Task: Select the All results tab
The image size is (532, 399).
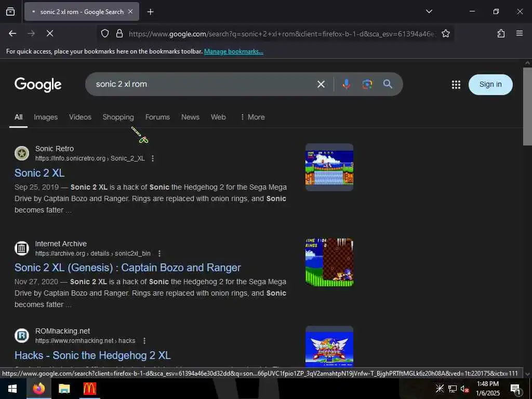Action: coord(18,117)
